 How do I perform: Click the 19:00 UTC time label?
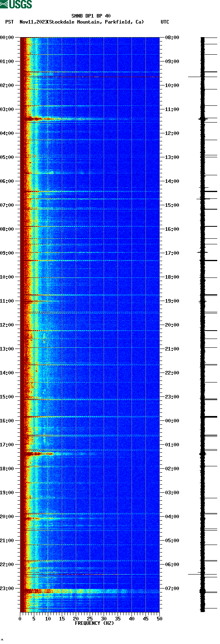coord(172,301)
